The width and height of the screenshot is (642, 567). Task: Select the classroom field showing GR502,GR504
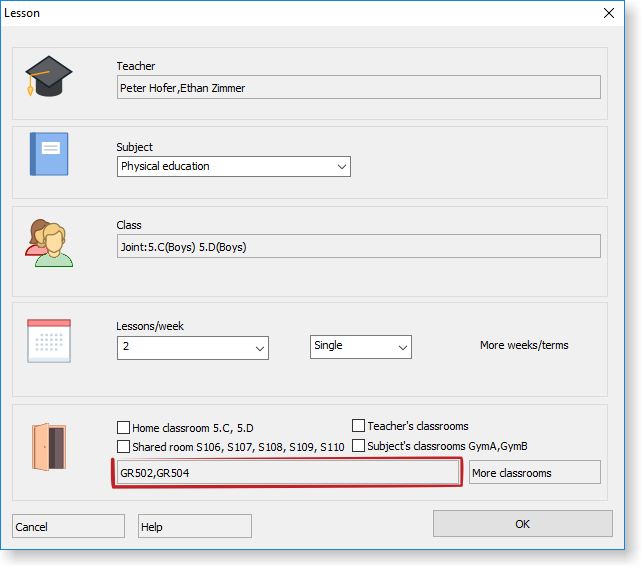point(286,473)
